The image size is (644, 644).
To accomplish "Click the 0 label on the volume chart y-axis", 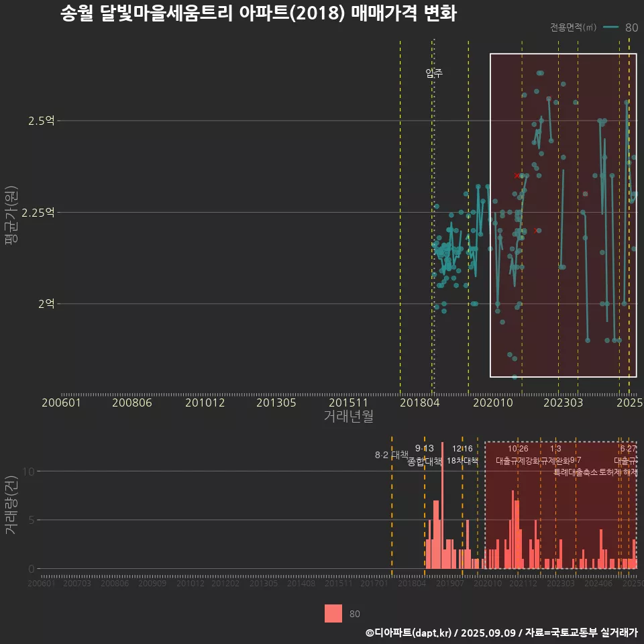I will (32, 569).
